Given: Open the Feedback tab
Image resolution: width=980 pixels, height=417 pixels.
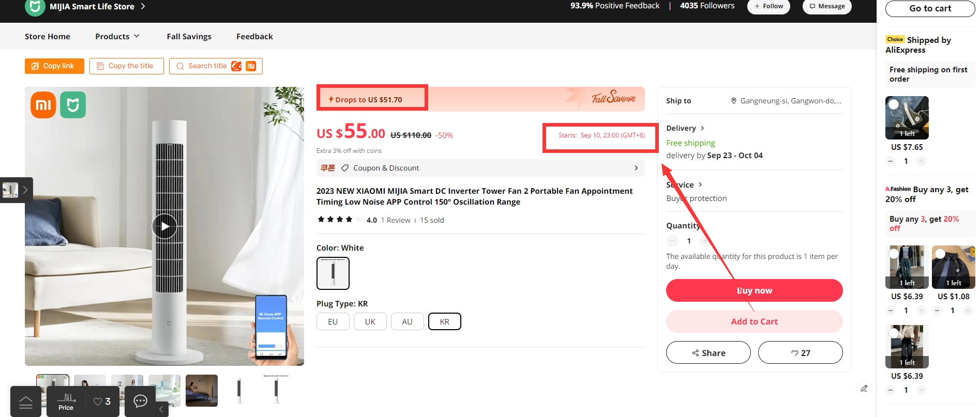Looking at the screenshot, I should point(254,36).
